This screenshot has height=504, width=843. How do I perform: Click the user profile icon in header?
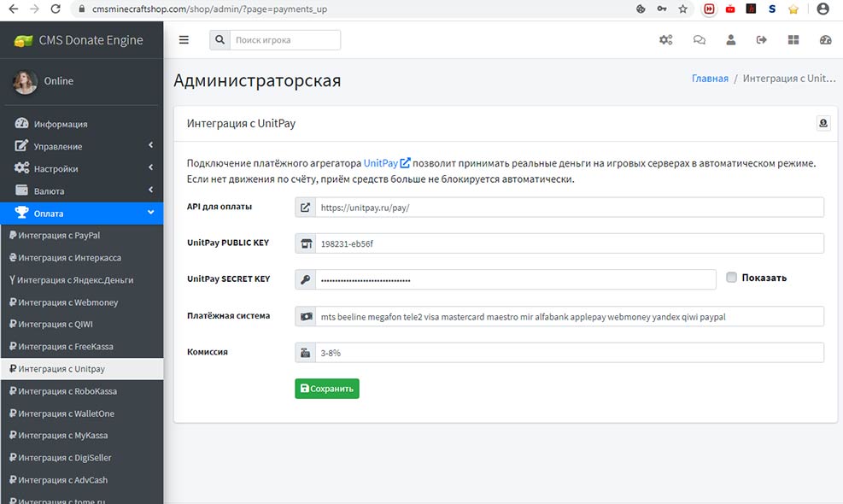click(x=730, y=40)
